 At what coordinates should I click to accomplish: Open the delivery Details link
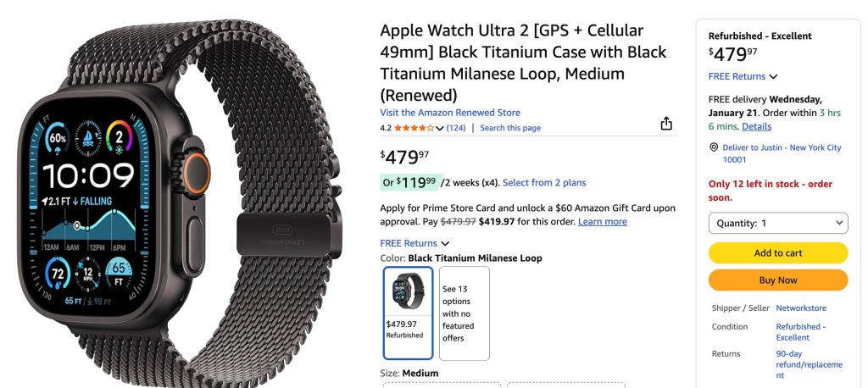pyautogui.click(x=756, y=126)
